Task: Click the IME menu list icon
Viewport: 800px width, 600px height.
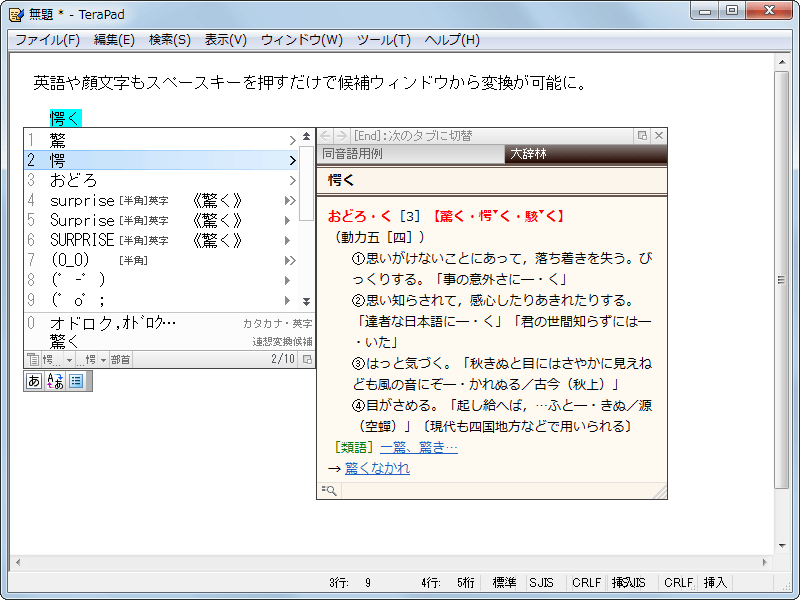Action: (77, 381)
